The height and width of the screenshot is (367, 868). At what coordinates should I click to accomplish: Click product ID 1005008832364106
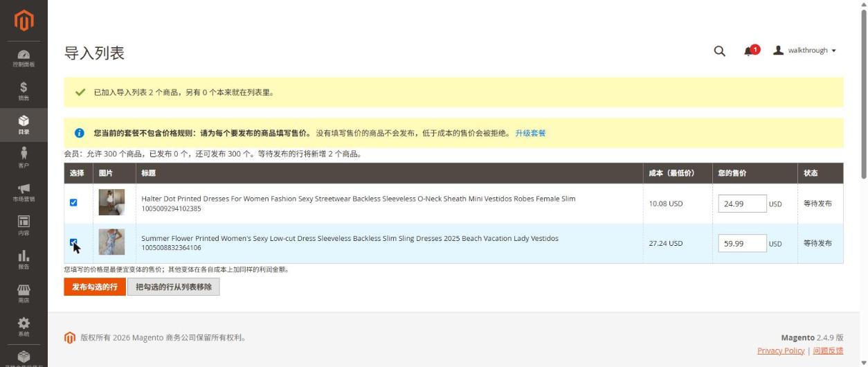point(171,248)
